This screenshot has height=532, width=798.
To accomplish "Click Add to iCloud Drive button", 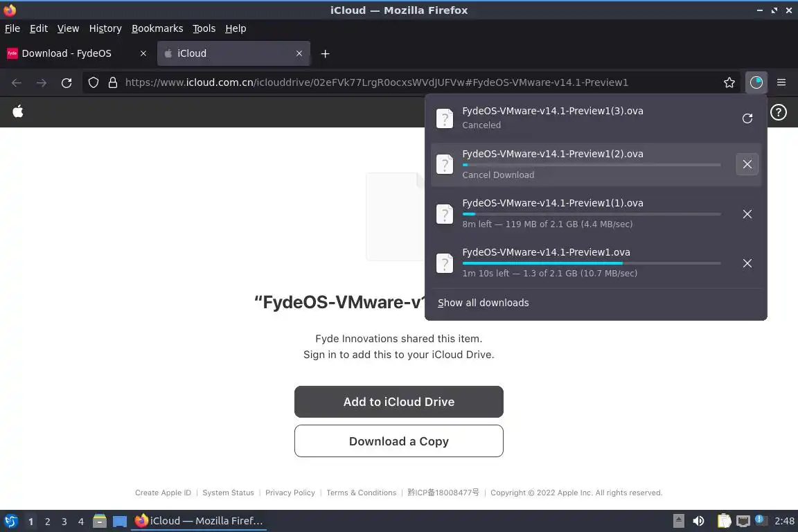I will pyautogui.click(x=398, y=402).
